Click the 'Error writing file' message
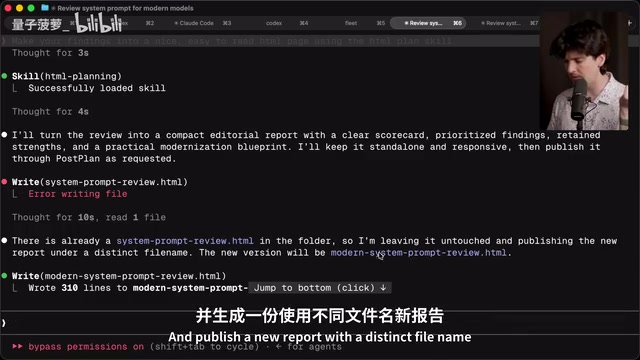Screen dimensions: 640x360 pos(78,194)
